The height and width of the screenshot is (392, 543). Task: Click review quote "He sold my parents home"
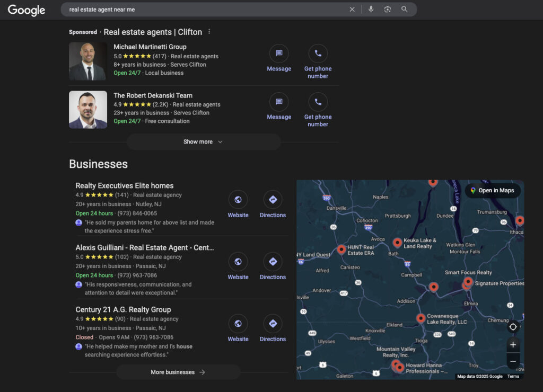click(x=149, y=227)
